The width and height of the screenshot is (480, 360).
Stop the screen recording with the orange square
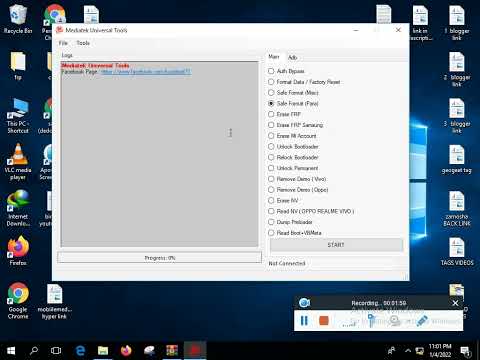(x=324, y=321)
